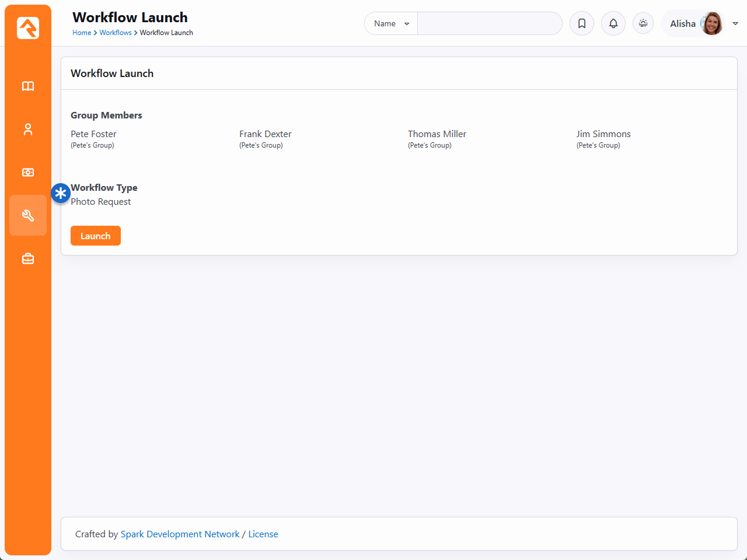Open the People section in the sidebar
747x560 pixels.
pyautogui.click(x=28, y=129)
